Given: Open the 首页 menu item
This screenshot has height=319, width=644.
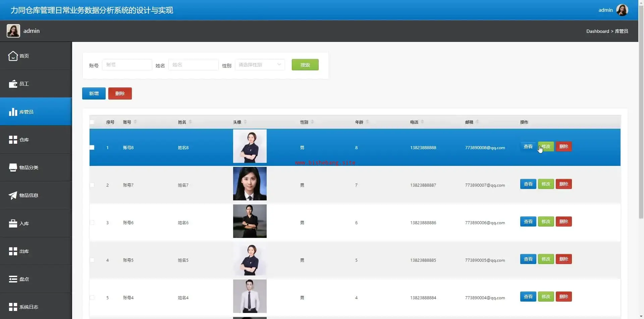Looking at the screenshot, I should [x=36, y=56].
